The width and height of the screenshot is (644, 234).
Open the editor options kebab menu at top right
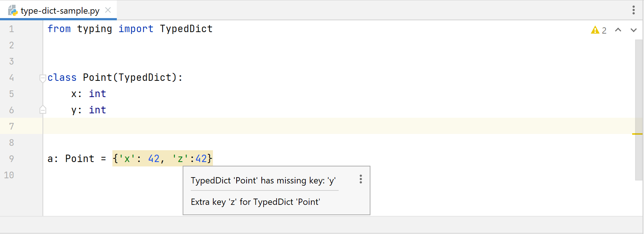[633, 10]
